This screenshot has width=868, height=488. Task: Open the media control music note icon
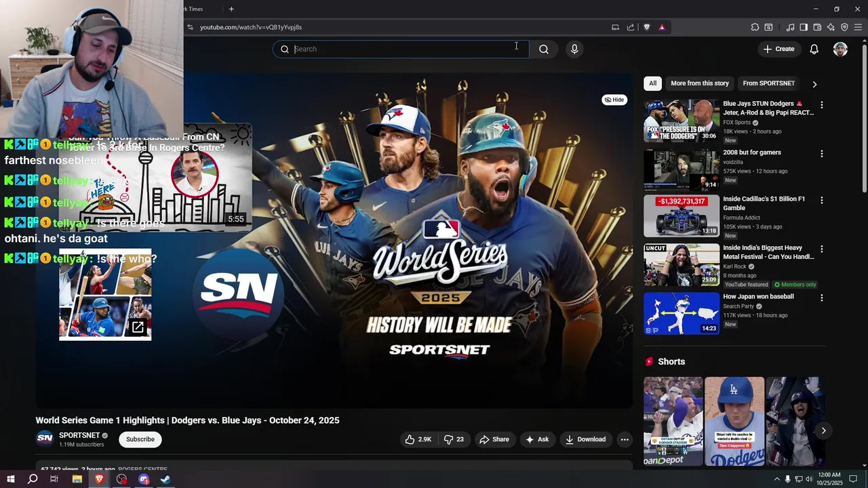pos(790,27)
